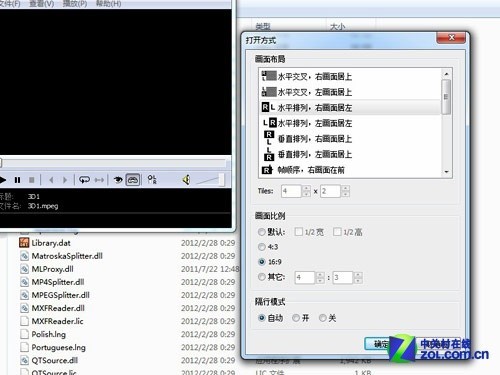Viewport: 500px width, 375px height.
Task: Click the 类型 column header in Explorer
Action: [263, 26]
